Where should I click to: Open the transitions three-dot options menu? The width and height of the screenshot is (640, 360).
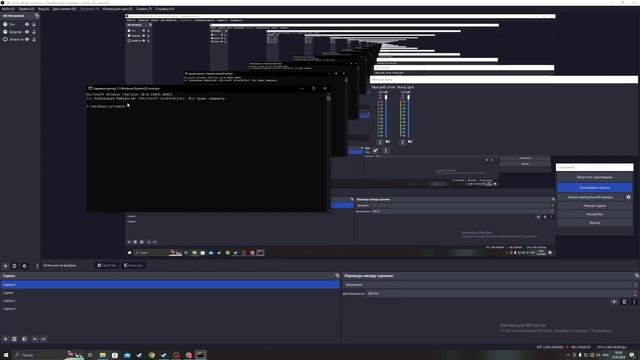tap(634, 302)
